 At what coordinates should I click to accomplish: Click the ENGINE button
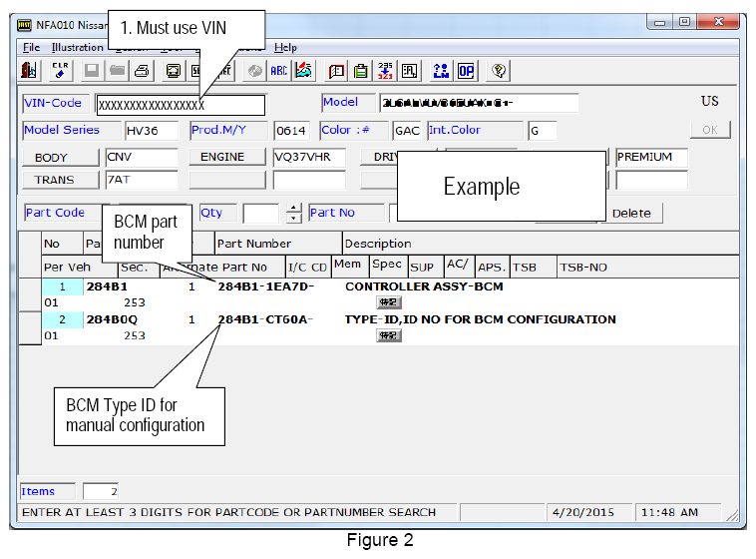click(227, 157)
